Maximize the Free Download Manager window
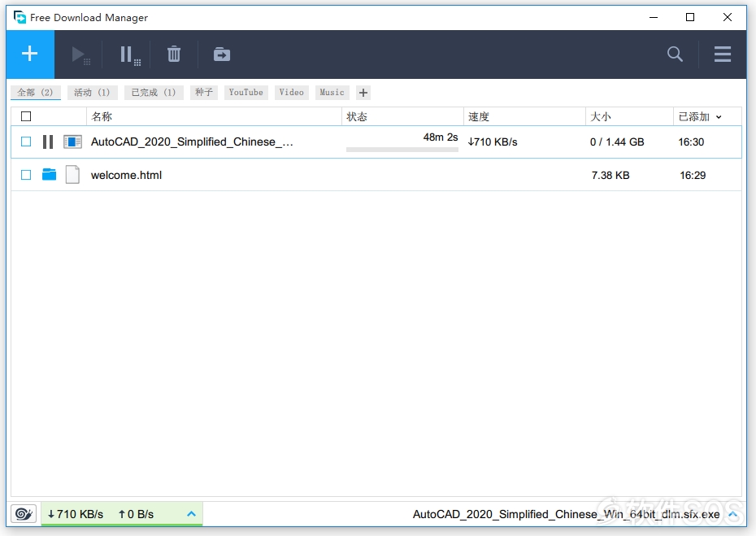Screen dimensions: 756x536 (690, 17)
